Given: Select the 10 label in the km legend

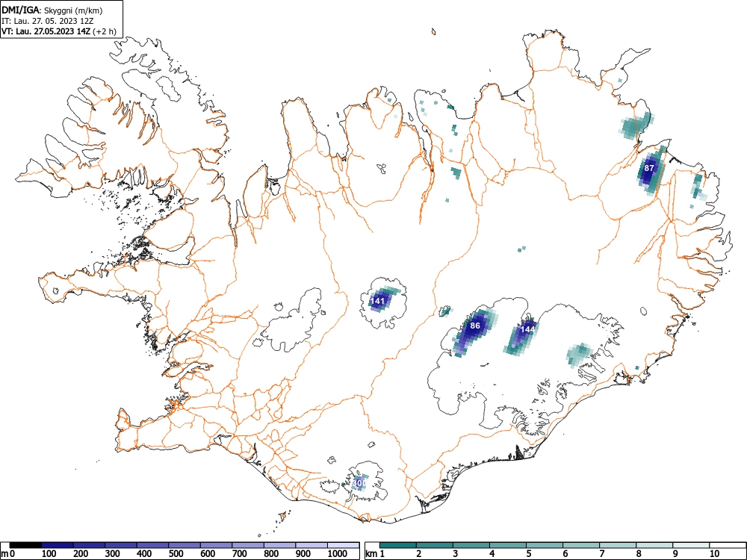Looking at the screenshot, I should [x=713, y=554].
